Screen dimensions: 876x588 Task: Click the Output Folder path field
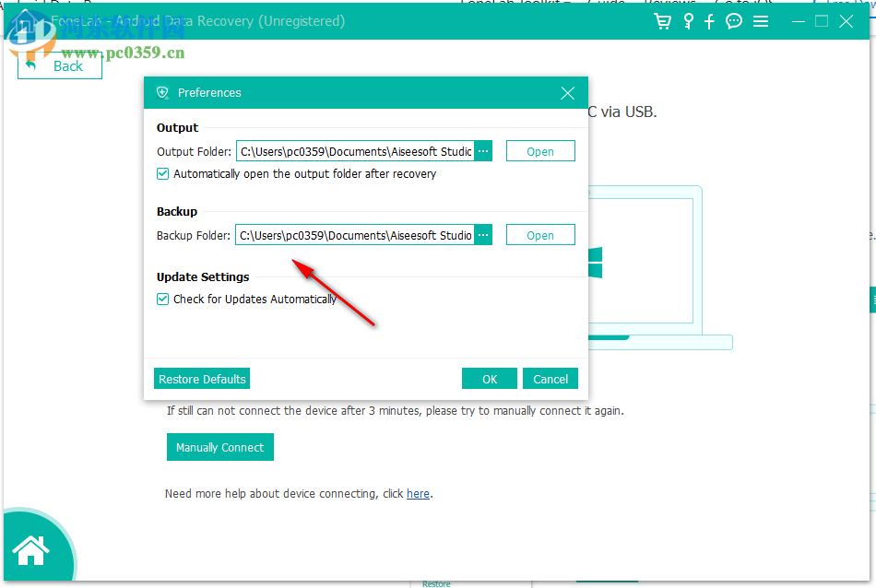coord(355,150)
